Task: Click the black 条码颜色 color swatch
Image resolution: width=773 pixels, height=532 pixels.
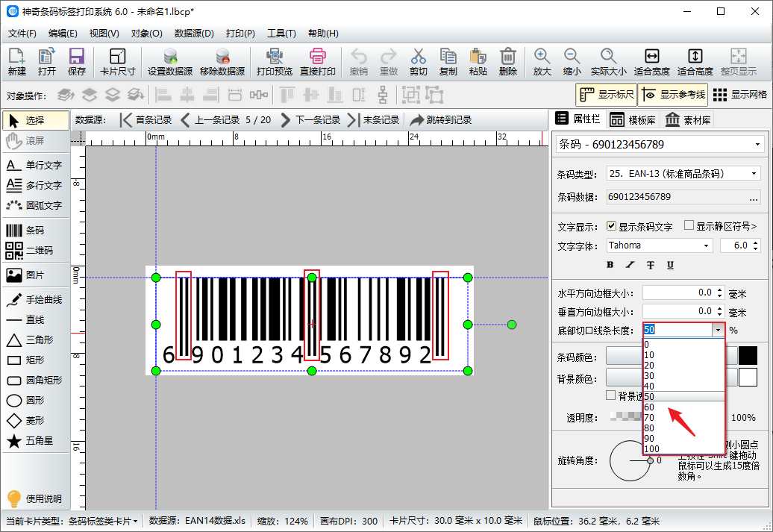Action: tap(748, 356)
